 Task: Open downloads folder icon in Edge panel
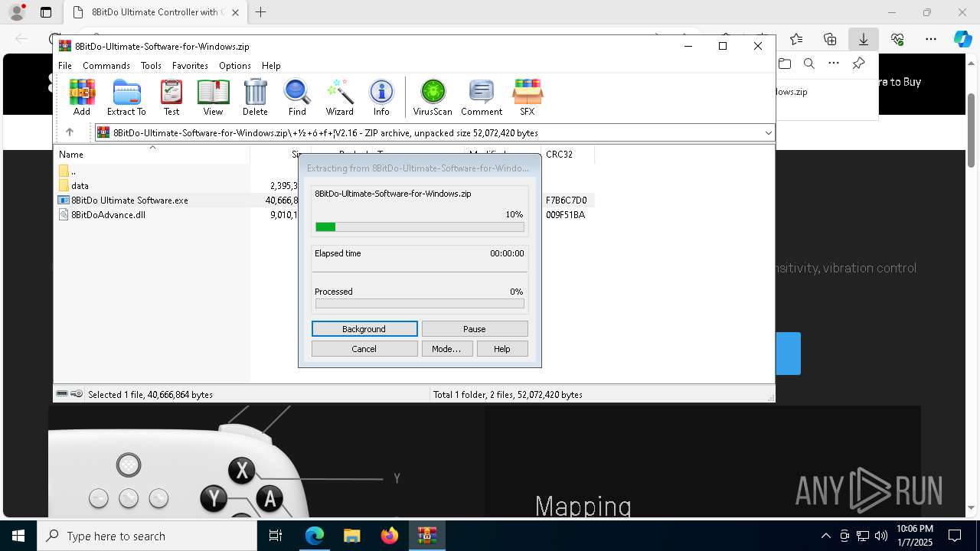click(785, 64)
